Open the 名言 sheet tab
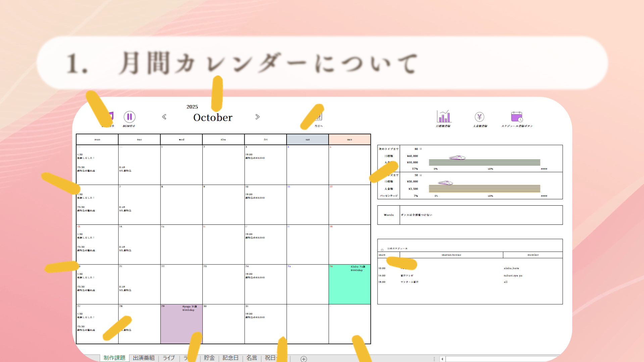Screen dimensions: 644x362 [x=251, y=358]
